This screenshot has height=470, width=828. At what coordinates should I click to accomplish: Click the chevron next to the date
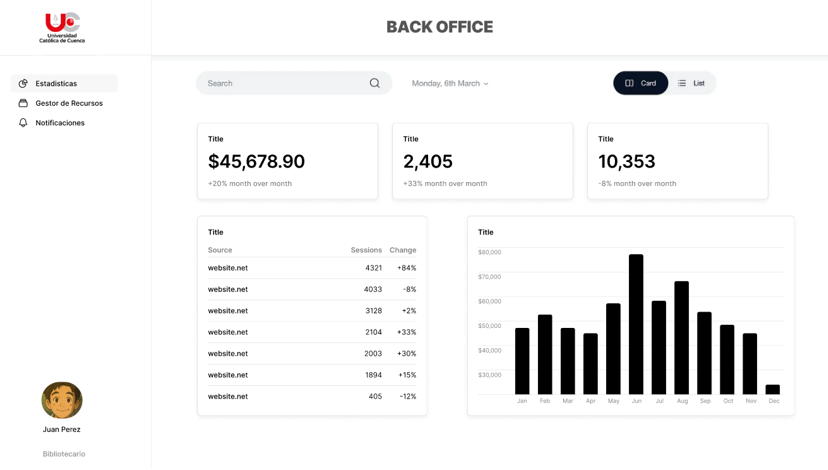click(486, 83)
